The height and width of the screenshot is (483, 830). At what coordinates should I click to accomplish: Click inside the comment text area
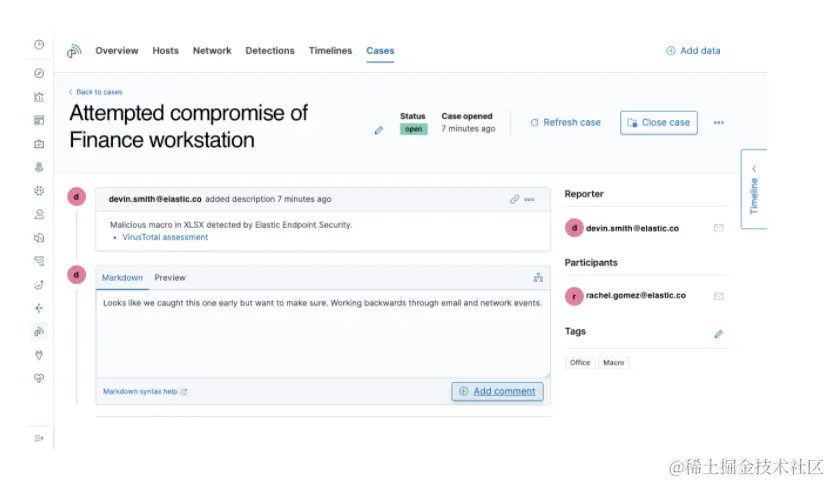coord(322,335)
